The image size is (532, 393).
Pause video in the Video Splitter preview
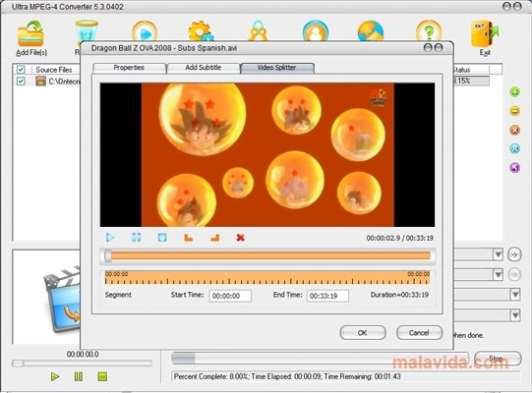pos(136,238)
